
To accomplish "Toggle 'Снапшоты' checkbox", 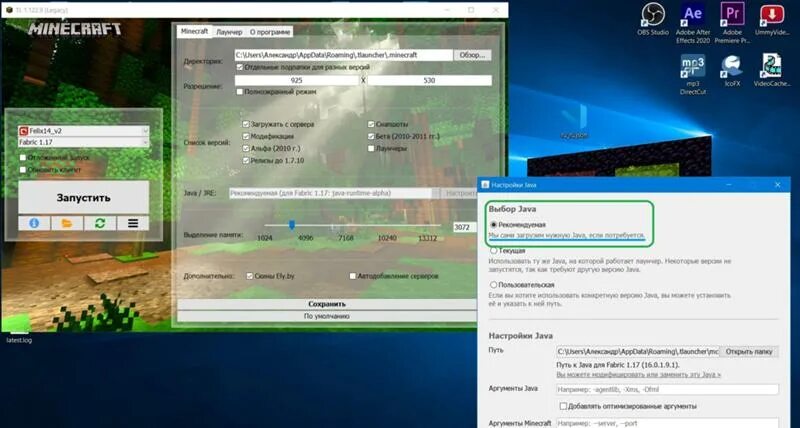I will (x=371, y=124).
